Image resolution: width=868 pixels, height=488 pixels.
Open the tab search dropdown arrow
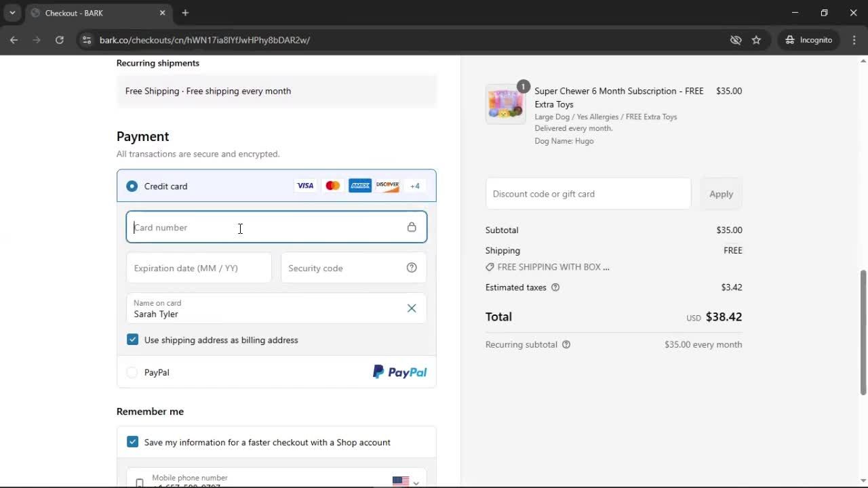(12, 13)
